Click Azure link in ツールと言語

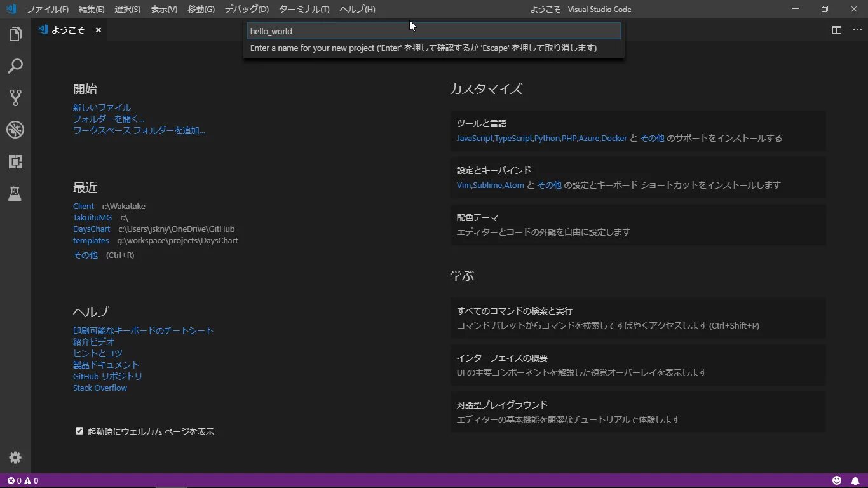point(589,138)
